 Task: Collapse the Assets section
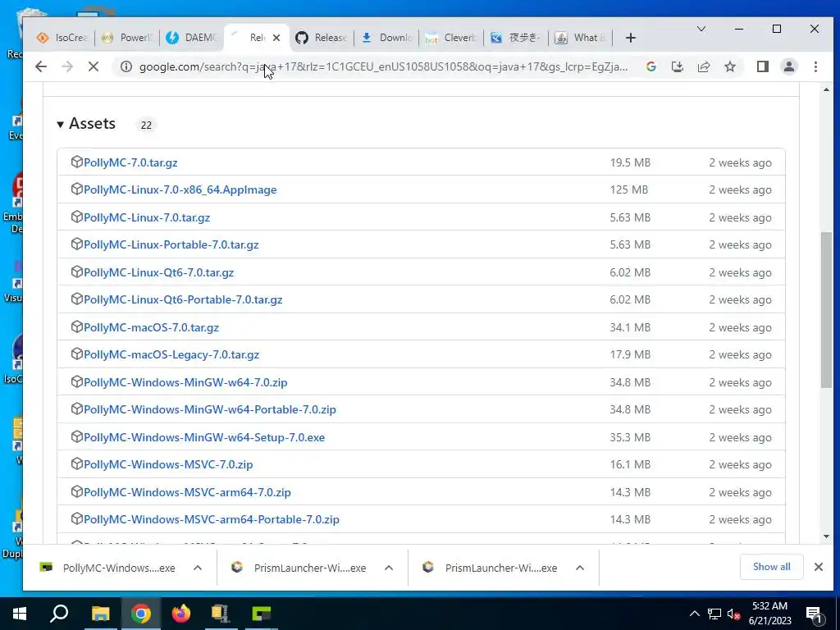60,125
